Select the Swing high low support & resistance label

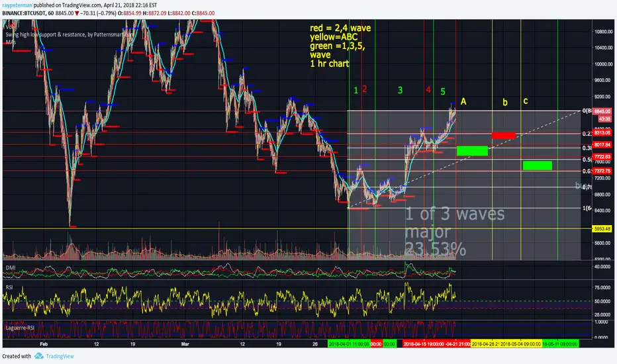tap(70, 34)
